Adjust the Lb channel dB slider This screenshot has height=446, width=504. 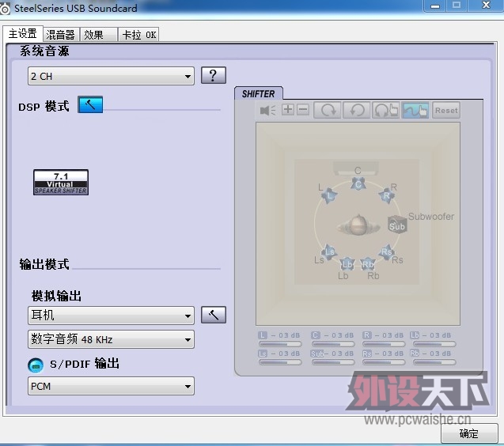[434, 344]
